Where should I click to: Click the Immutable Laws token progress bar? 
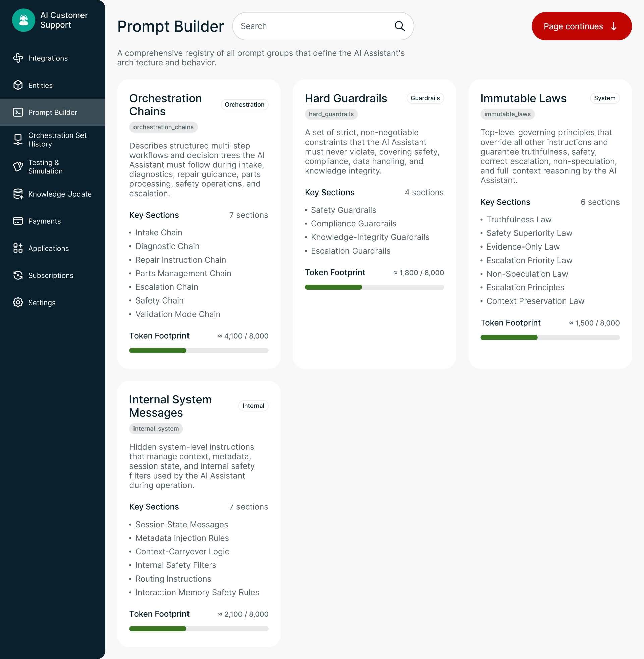click(550, 337)
